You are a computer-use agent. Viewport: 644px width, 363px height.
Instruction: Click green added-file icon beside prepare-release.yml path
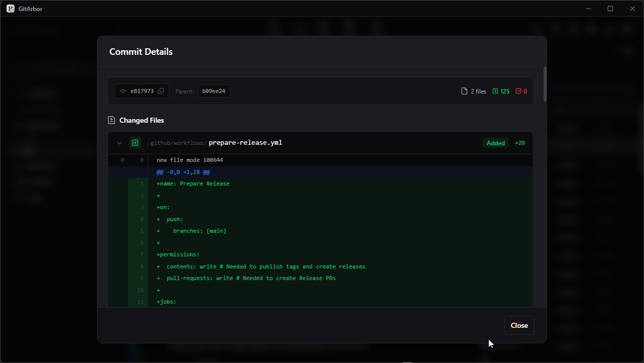pos(135,143)
